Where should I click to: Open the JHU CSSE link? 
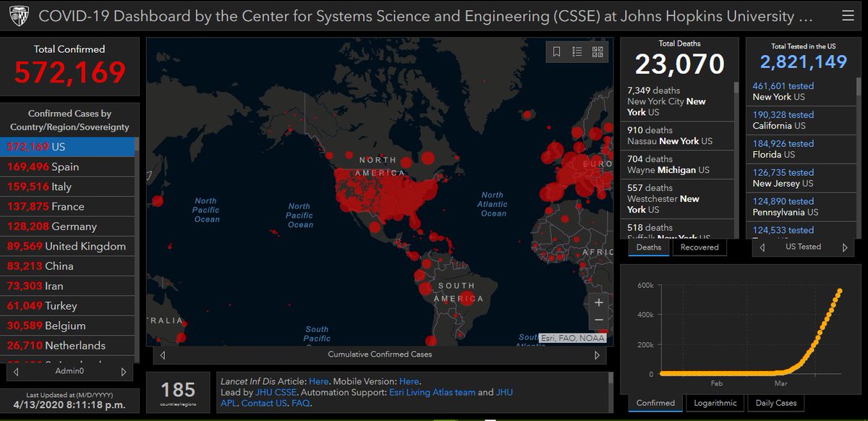click(276, 392)
